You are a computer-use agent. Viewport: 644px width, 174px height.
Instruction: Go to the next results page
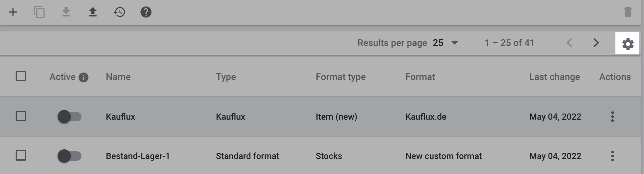pyautogui.click(x=596, y=43)
